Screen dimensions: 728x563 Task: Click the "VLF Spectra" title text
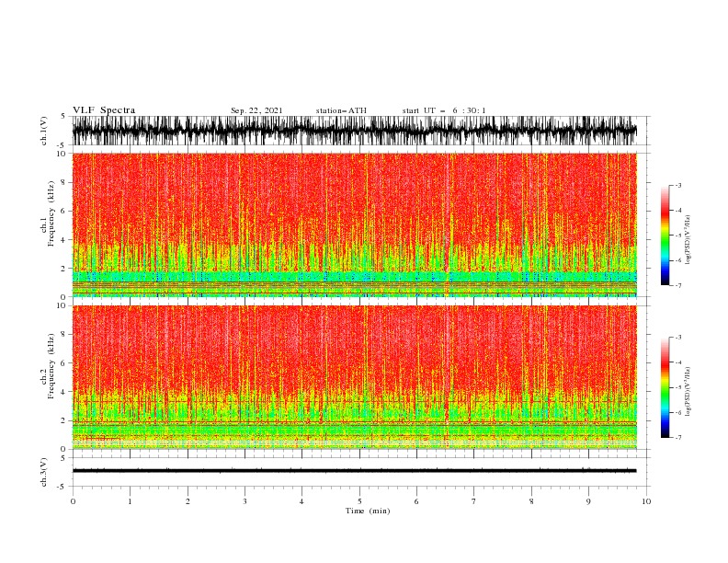104,110
